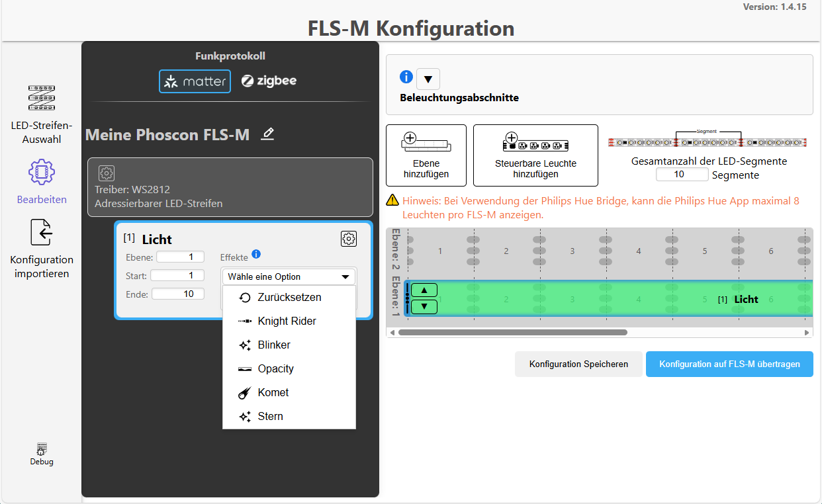Click the info icon next to Effekte
The image size is (822, 504).
pyautogui.click(x=257, y=255)
